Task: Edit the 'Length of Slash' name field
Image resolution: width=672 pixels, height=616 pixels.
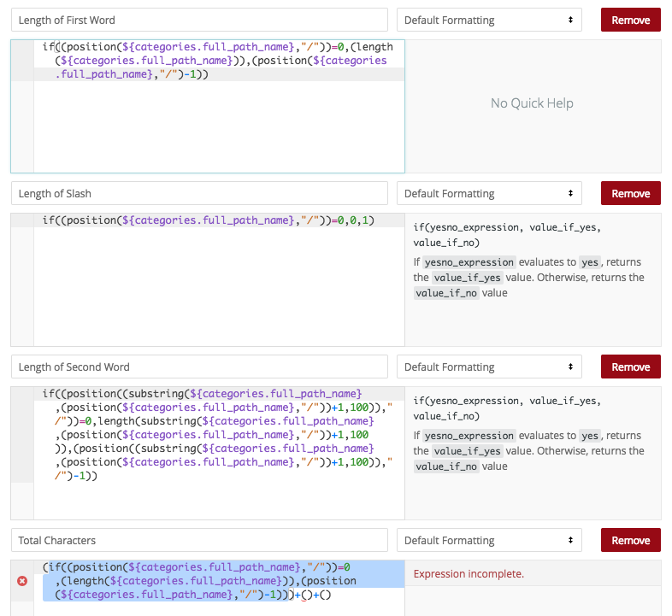Action: [x=199, y=193]
